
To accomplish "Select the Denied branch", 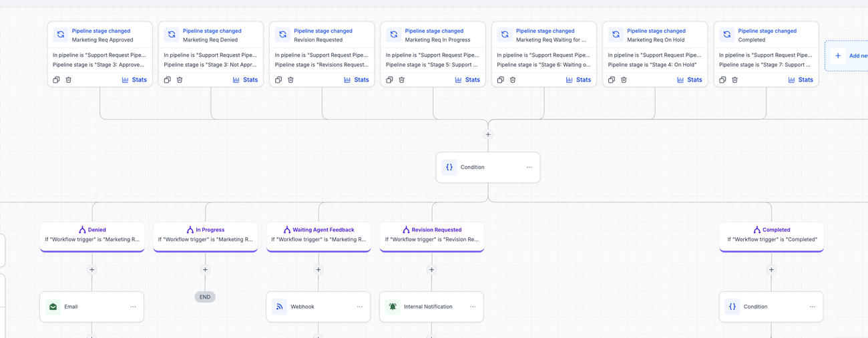I will coord(92,236).
